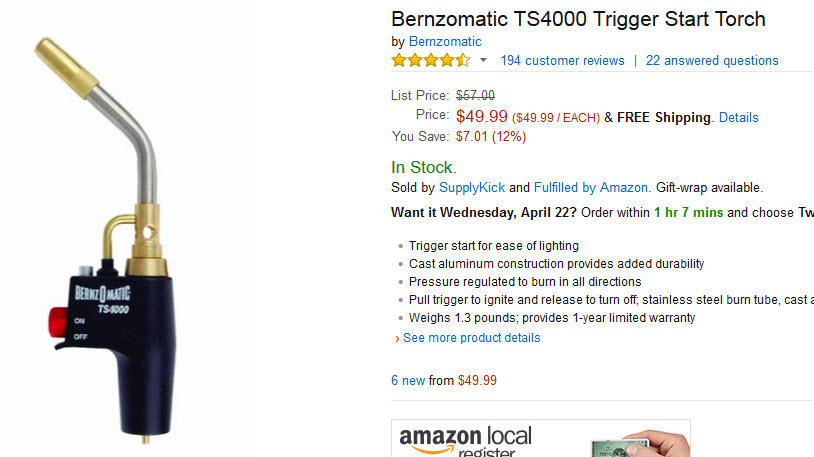The height and width of the screenshot is (457, 814).
Task: Open the 194 customer reviews link
Action: pos(562,61)
